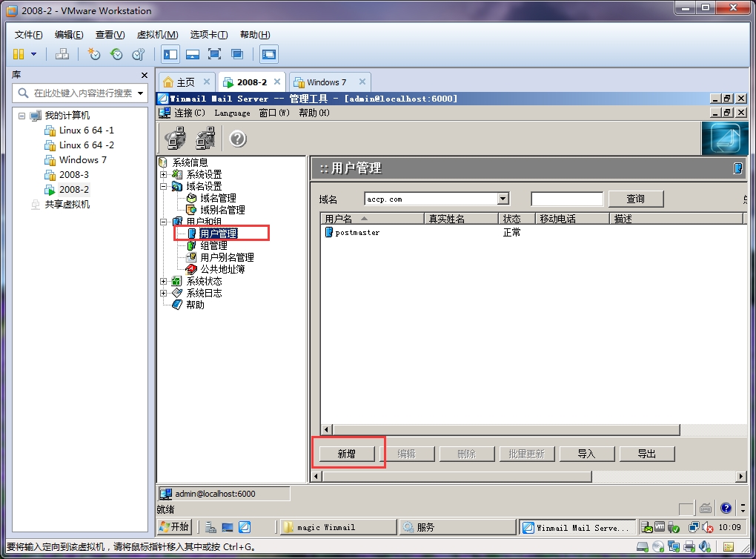Open the 选项卡(T) menu
Image resolution: width=756 pixels, height=559 pixels.
(x=209, y=35)
